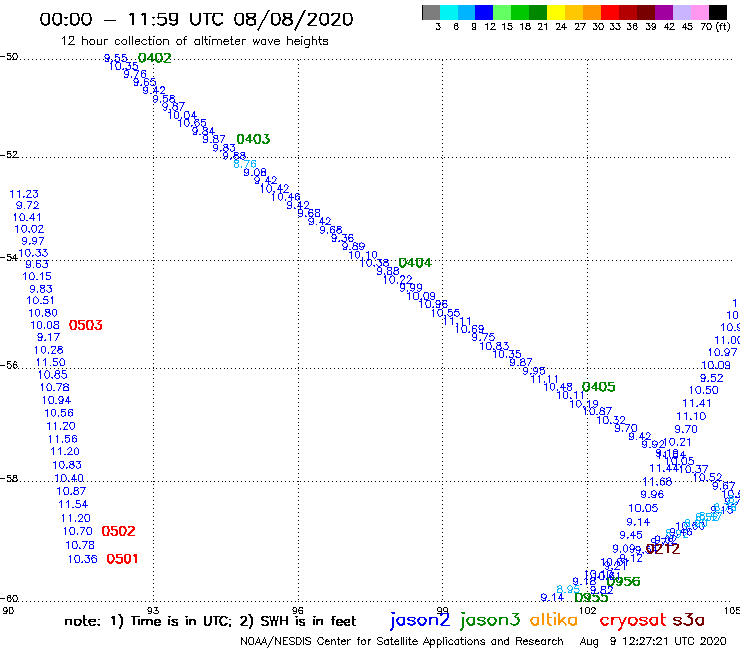Click the 10.36 value beside marker 0501
Image resolution: width=740 pixels, height=650 pixels.
click(83, 559)
